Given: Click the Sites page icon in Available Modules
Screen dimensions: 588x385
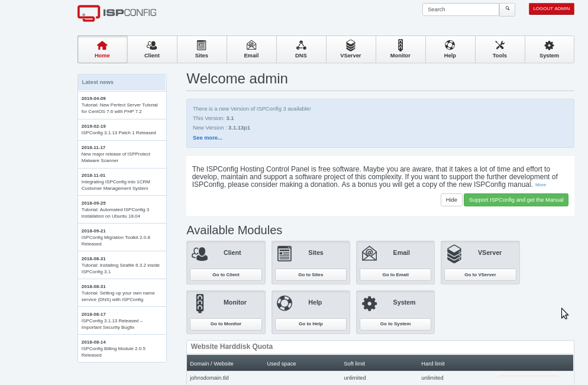Looking at the screenshot, I should pyautogui.click(x=285, y=254).
